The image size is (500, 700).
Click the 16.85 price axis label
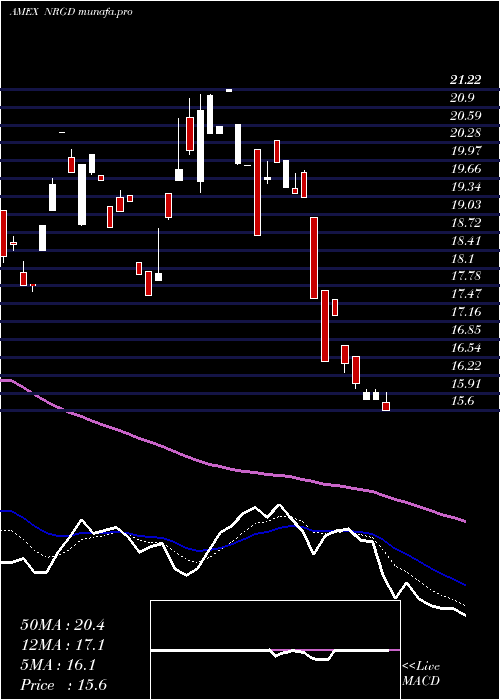[x=466, y=329]
